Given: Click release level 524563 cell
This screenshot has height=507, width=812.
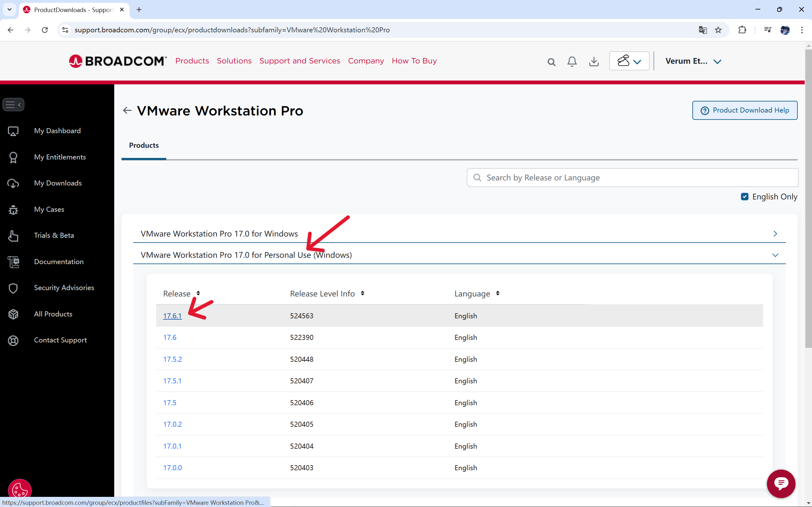Looking at the screenshot, I should [x=302, y=316].
